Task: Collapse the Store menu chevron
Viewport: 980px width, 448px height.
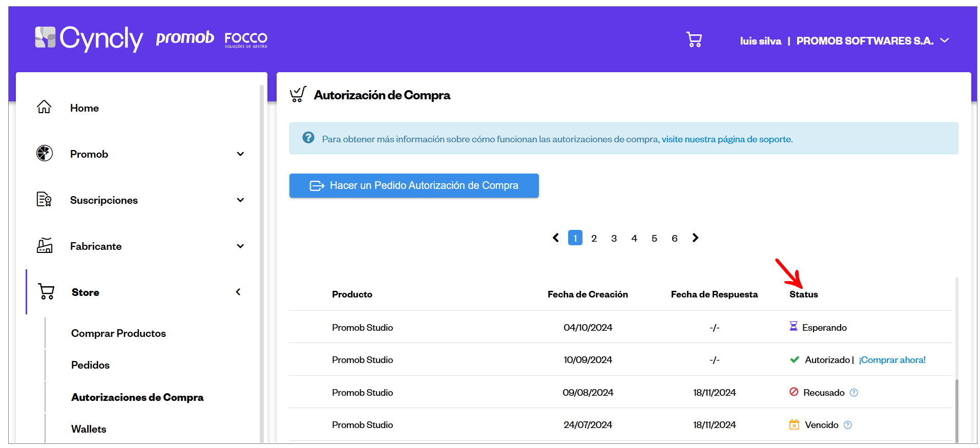Action: (x=238, y=292)
